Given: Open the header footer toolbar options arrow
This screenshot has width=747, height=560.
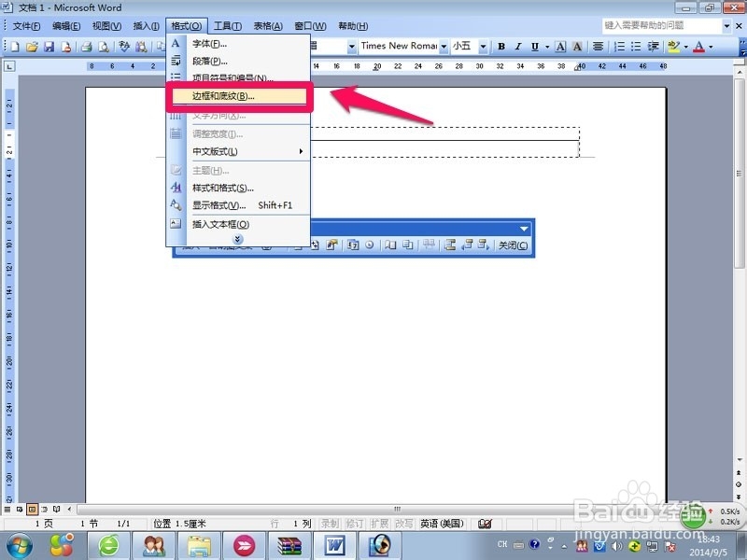Looking at the screenshot, I should 524,229.
